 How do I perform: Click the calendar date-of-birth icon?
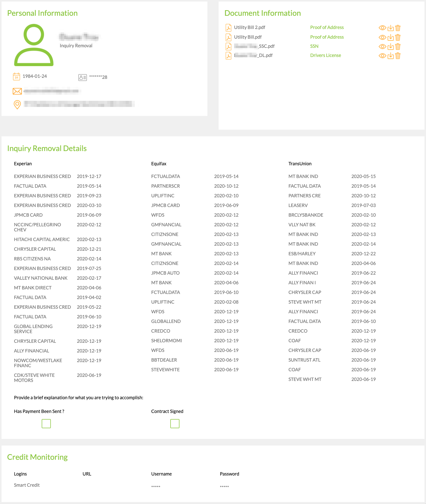(x=17, y=76)
